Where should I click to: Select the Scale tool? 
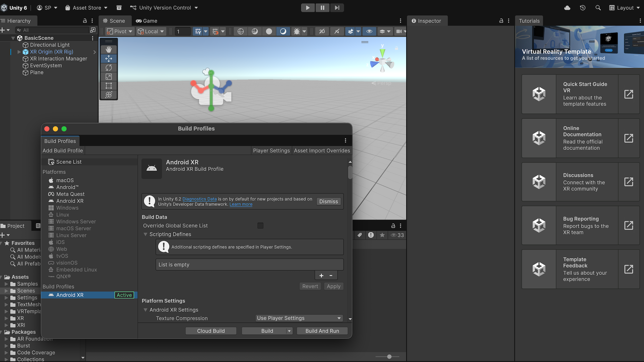pyautogui.click(x=109, y=77)
